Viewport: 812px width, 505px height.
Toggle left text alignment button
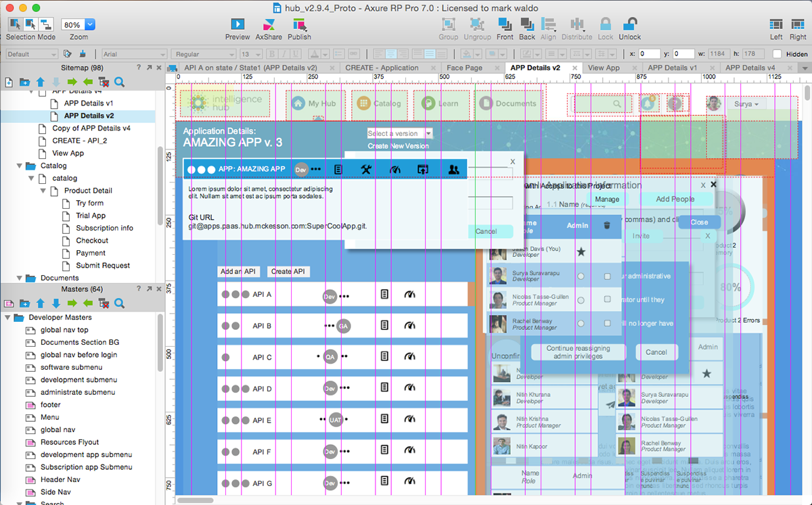(x=378, y=54)
